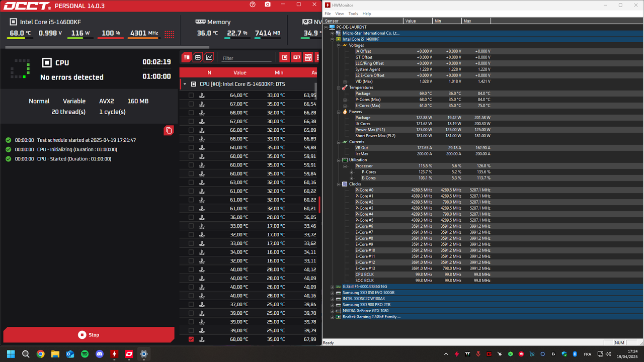Click the CPU test icon in OCCT
Screen dimensions: 644x362
(x=47, y=63)
